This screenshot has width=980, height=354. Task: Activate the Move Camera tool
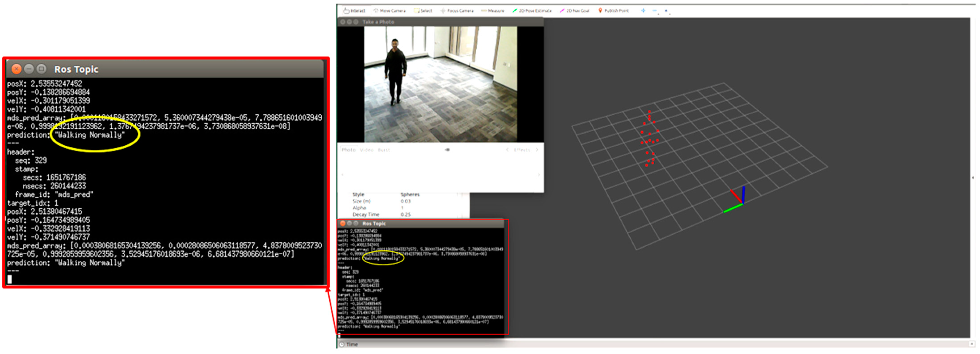click(x=389, y=11)
